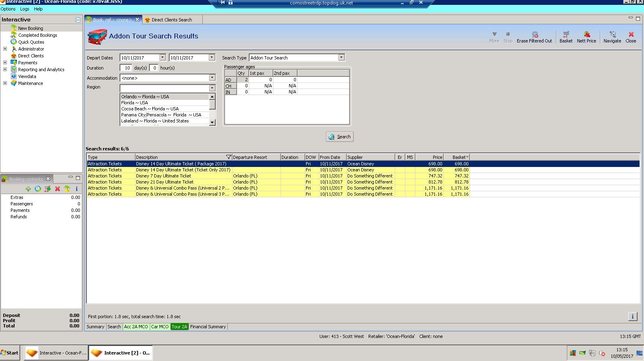Switch to Acc 2A MCO tab
Viewport: 644px width, 361px height.
tap(136, 327)
